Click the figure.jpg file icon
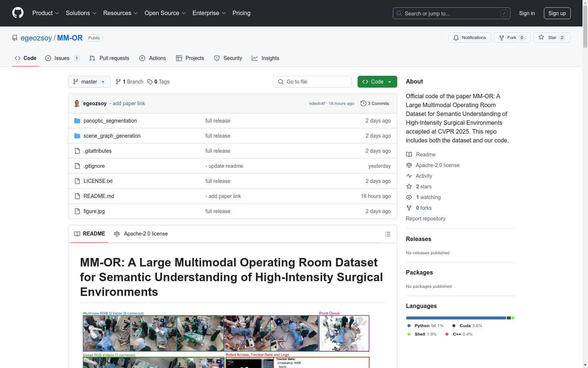 77,211
